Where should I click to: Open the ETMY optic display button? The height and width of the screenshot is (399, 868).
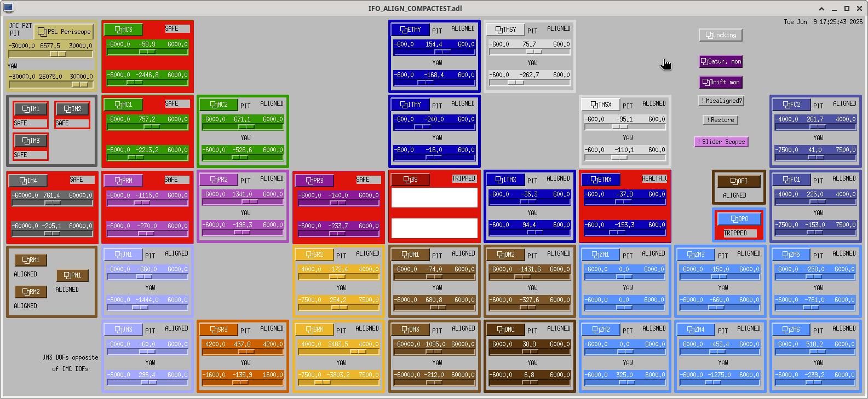[x=410, y=30]
